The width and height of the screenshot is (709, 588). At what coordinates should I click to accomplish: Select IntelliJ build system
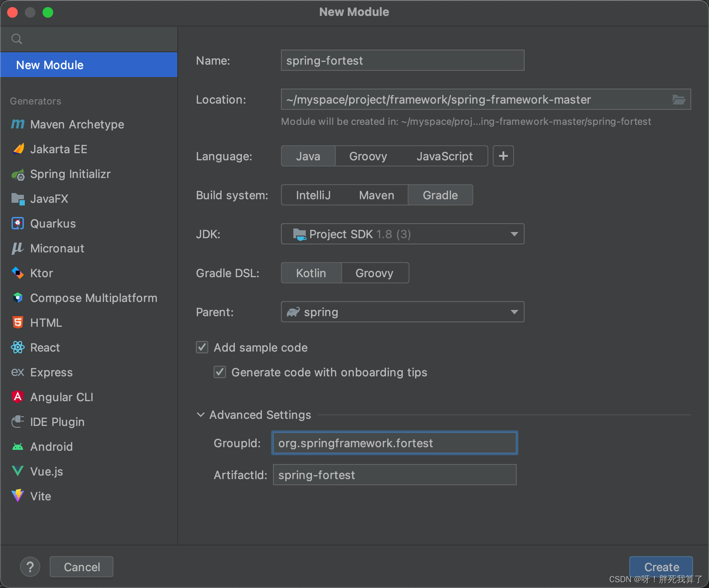click(x=313, y=195)
